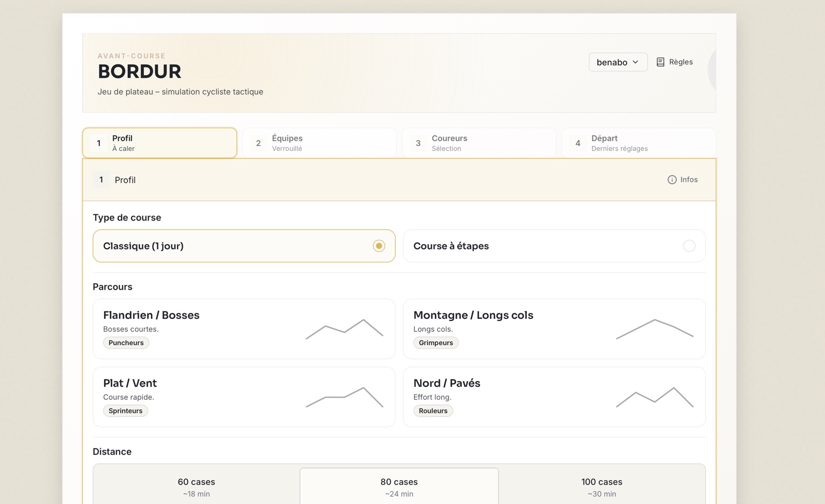This screenshot has height=504, width=825.
Task: Pick the 80 cases distance segment
Action: [399, 487]
